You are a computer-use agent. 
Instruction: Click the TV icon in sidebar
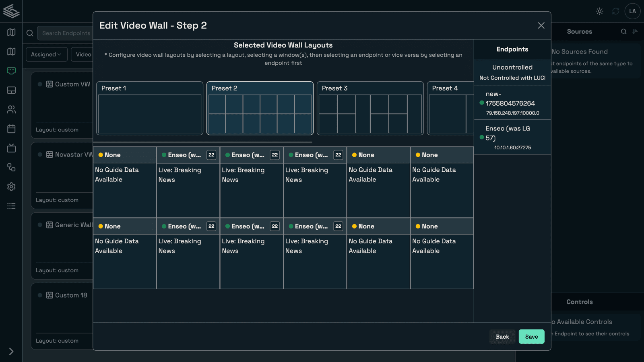pyautogui.click(x=11, y=148)
